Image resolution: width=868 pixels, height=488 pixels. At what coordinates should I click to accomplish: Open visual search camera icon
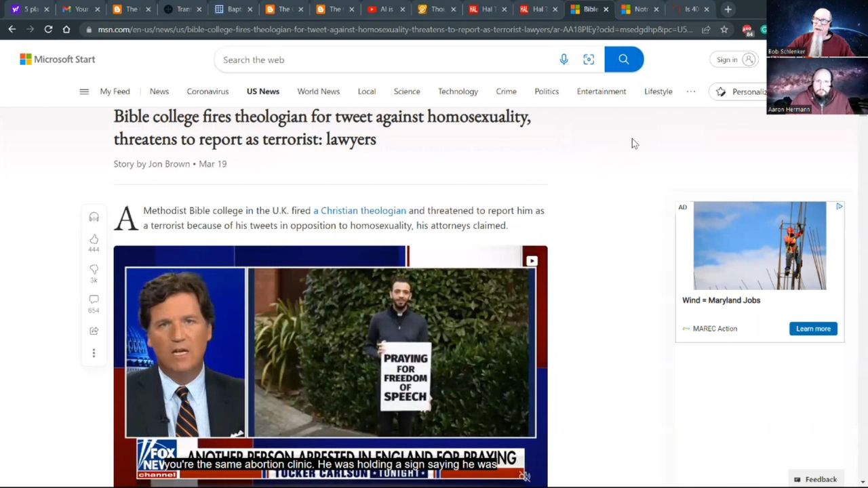[589, 60]
